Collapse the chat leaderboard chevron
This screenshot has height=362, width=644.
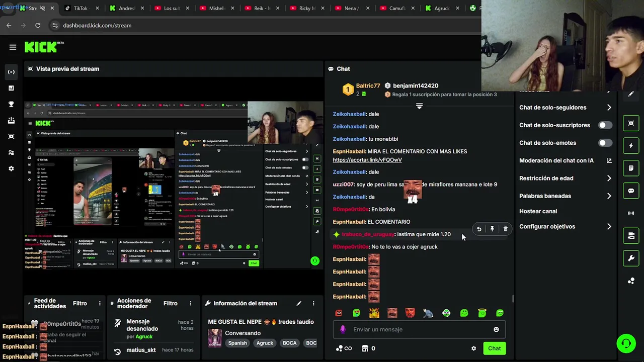coord(419,106)
